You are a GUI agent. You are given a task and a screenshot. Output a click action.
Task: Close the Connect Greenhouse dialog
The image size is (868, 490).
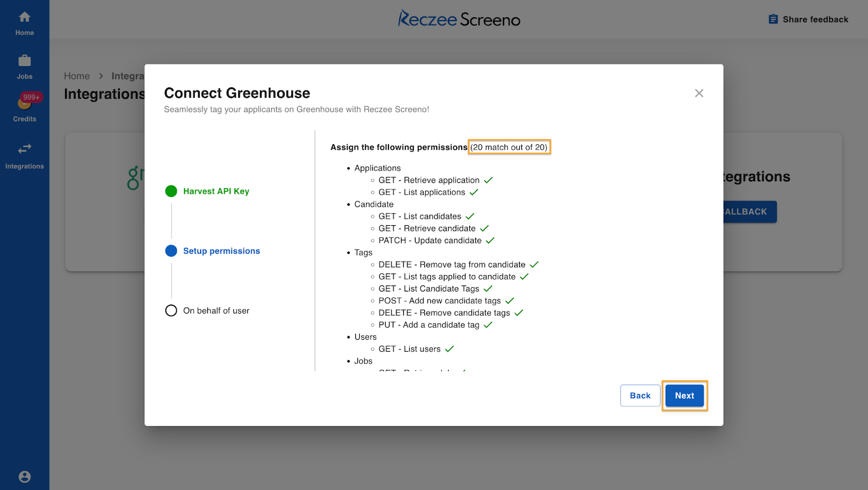pos(699,93)
